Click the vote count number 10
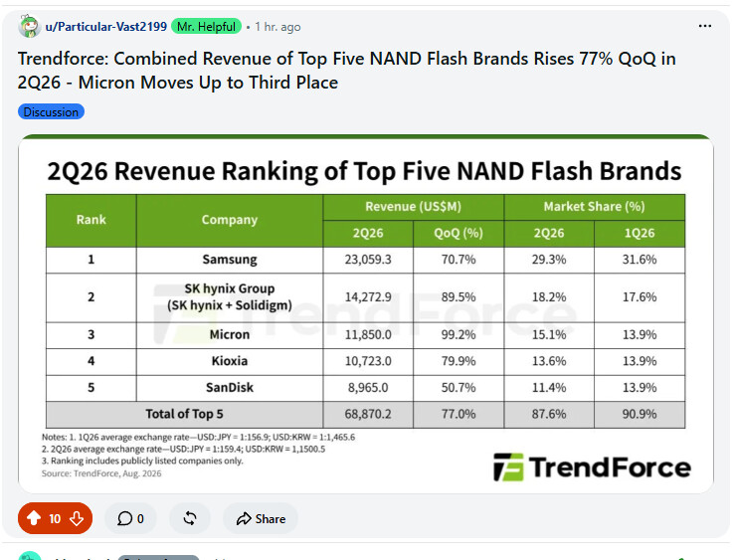This screenshot has height=560, width=735. 55,519
